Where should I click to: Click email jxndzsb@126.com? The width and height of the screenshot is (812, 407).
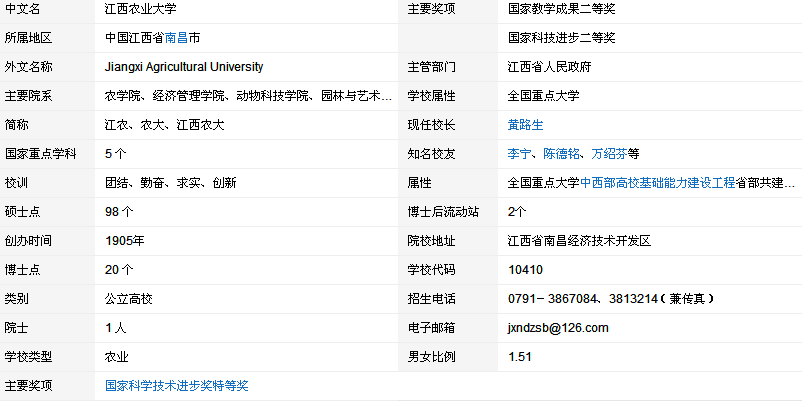[x=558, y=328]
